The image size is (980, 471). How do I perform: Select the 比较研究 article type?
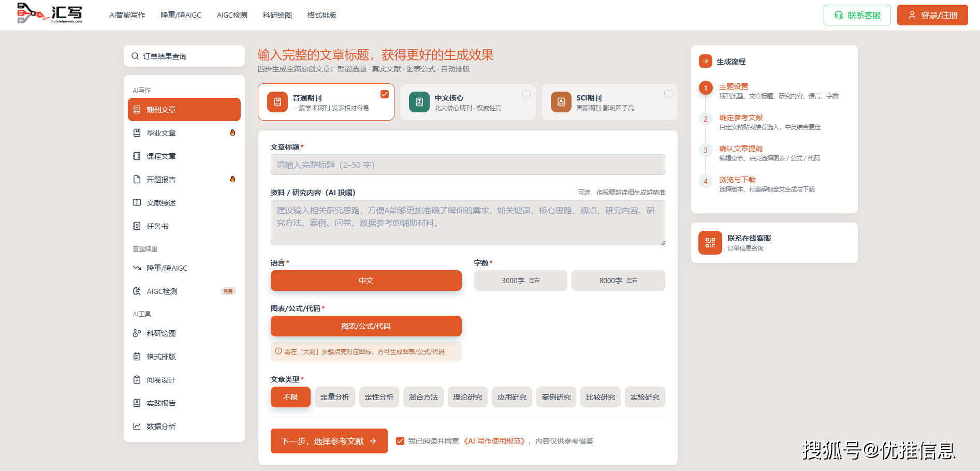(x=601, y=397)
